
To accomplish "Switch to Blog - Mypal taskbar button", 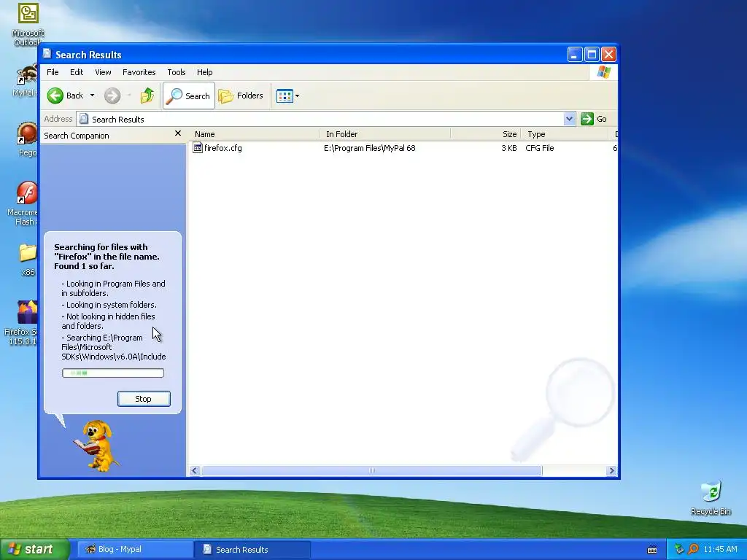I will [x=135, y=550].
